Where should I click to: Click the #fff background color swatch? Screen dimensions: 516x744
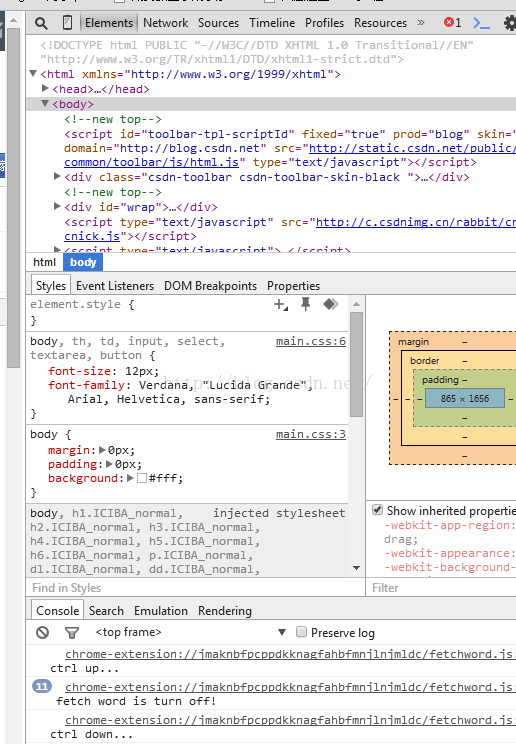pyautogui.click(x=141, y=478)
